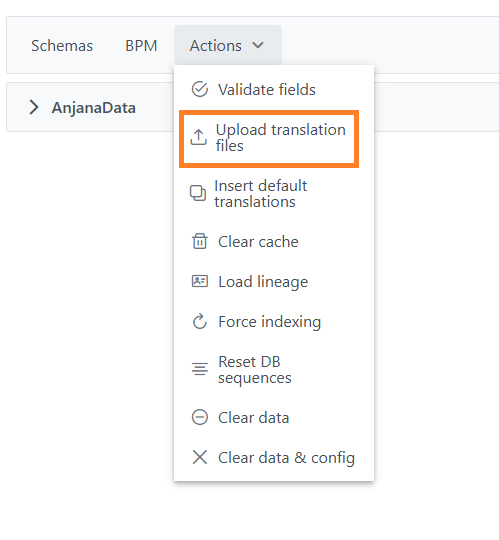Click the Force indexing refresh icon
Image resolution: width=499 pixels, height=540 pixels.
pyautogui.click(x=200, y=321)
